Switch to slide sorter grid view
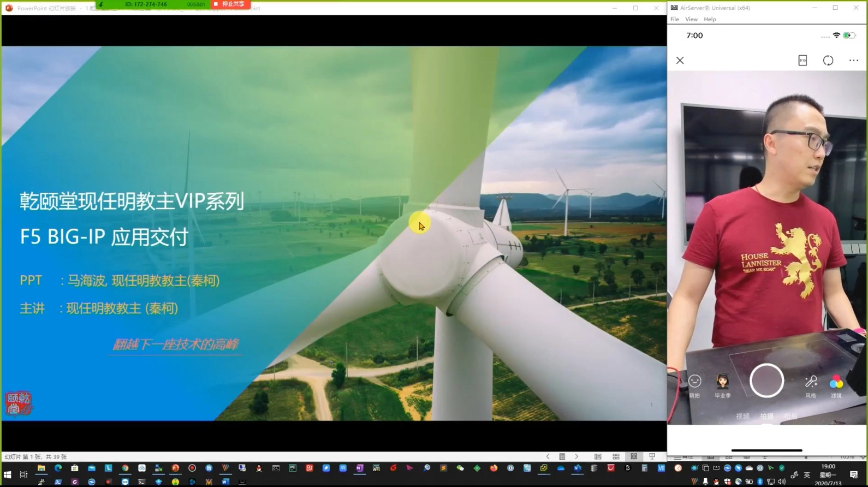 [x=616, y=456]
